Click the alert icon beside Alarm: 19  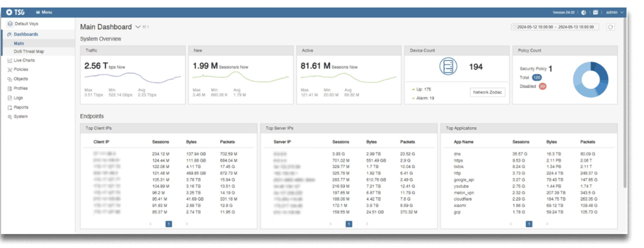pyautogui.click(x=413, y=98)
